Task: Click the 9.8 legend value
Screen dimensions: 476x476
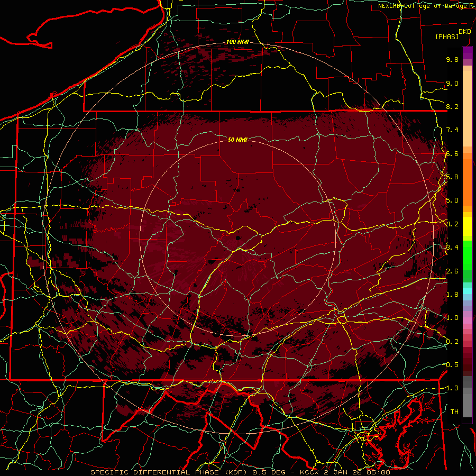Action: point(452,59)
